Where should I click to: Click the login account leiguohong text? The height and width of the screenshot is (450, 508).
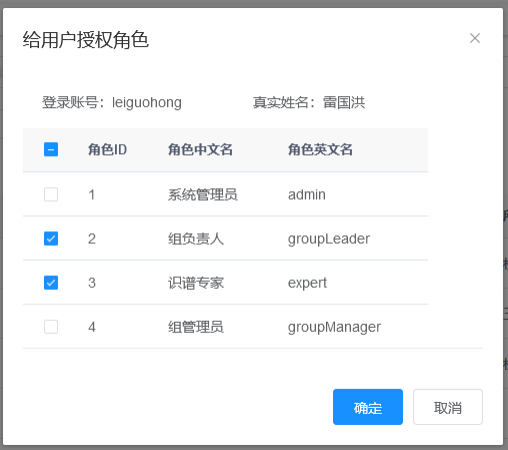pos(147,103)
